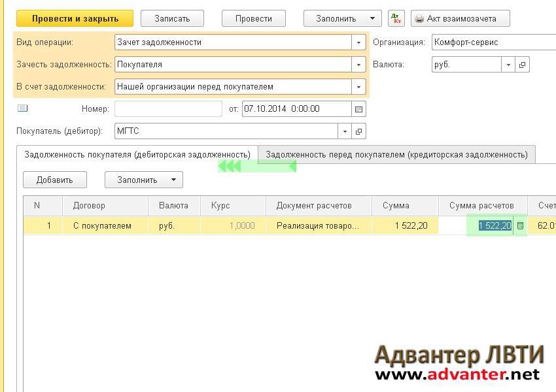Open the руб. currency card icon
Viewport: 556px width, 392px height.
(522, 65)
